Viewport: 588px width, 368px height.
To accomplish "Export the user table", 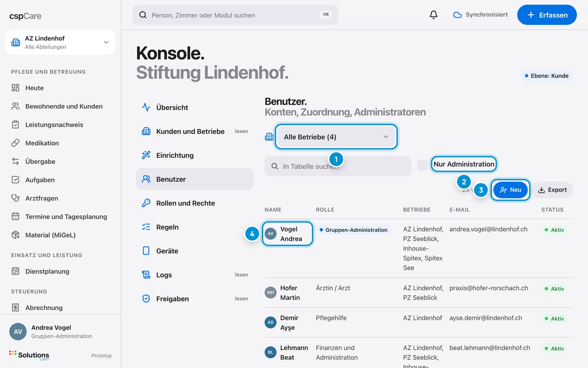I will [553, 190].
